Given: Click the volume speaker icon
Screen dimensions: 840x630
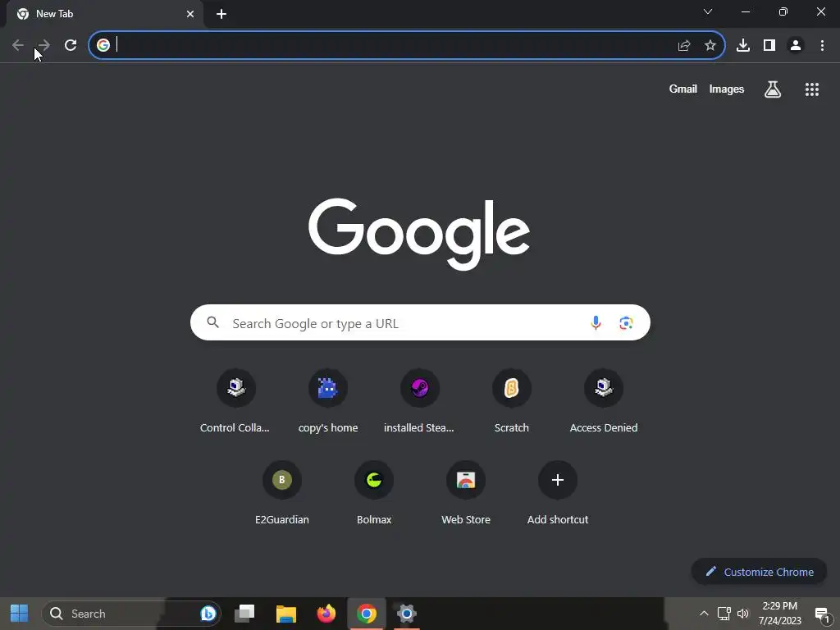Looking at the screenshot, I should pos(743,614).
